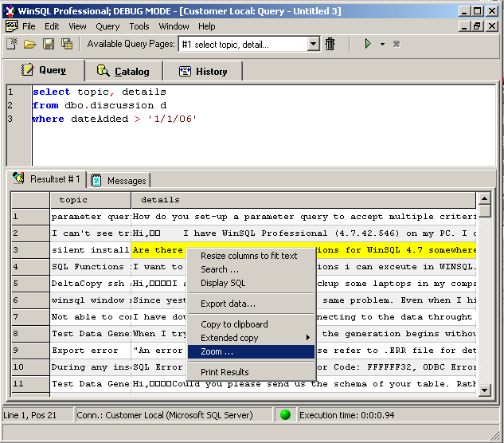Viewport: 504px width, 443px height.
Task: Click the 'Conn.: Customer Local' status text
Action: [165, 415]
